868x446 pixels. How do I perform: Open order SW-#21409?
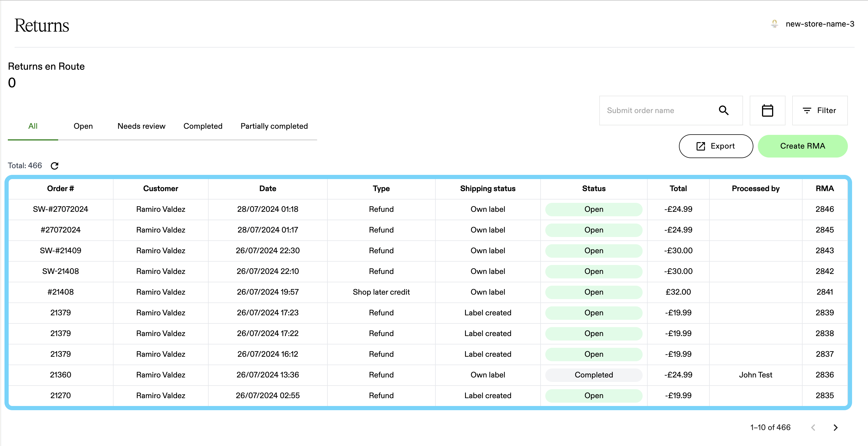60,250
